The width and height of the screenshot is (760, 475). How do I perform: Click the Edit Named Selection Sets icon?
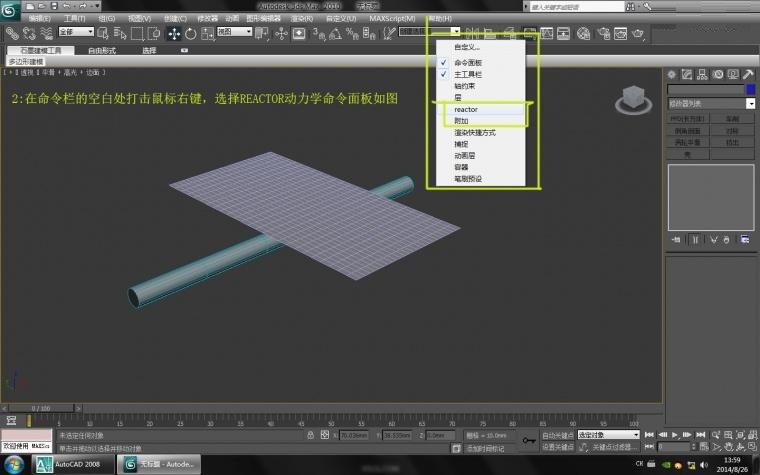389,33
